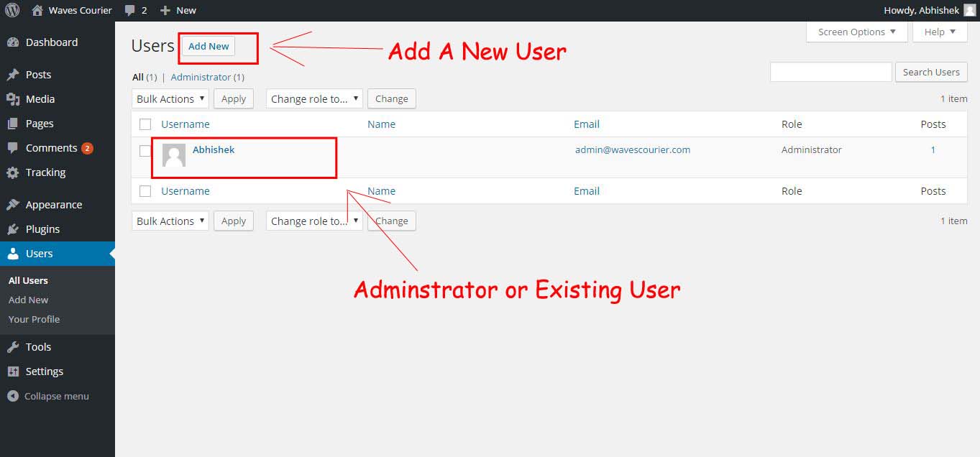This screenshot has height=457, width=980.
Task: Click the Settings sliders icon
Action: (13, 371)
